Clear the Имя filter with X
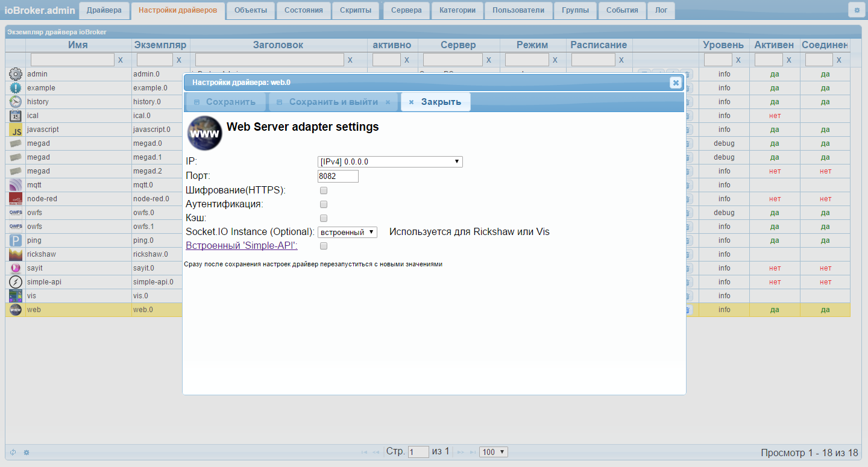Viewport: 868px width, 467px height. click(121, 60)
